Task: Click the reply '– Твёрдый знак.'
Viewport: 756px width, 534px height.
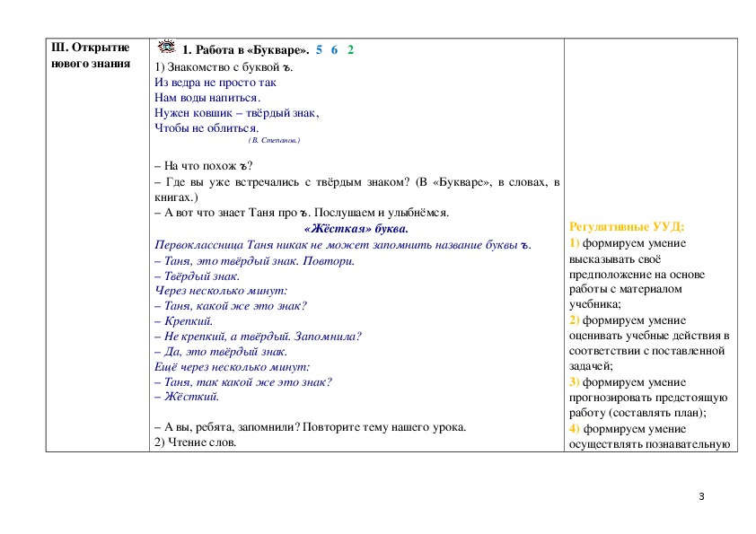Action: pos(198,276)
